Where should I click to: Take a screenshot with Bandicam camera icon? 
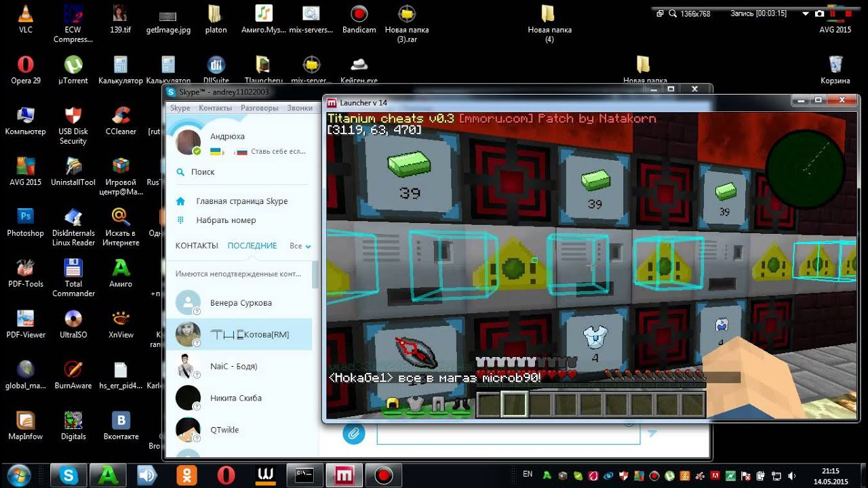click(x=820, y=14)
